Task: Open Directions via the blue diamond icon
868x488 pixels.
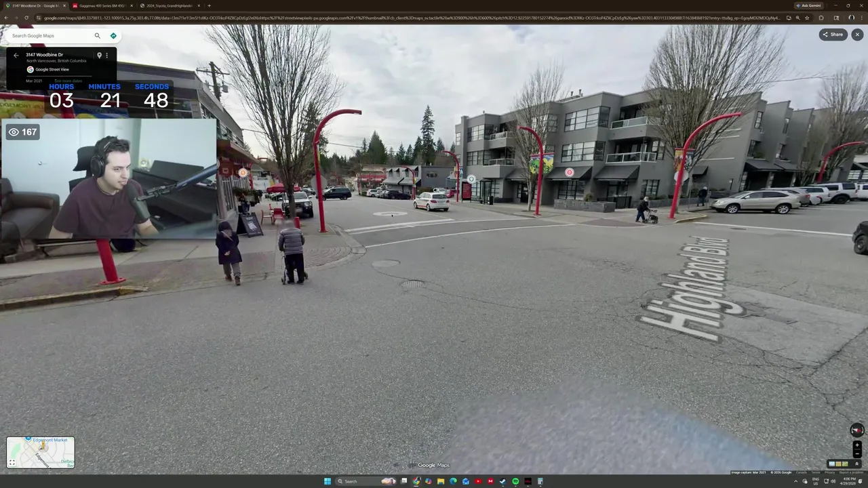Action: pos(113,36)
